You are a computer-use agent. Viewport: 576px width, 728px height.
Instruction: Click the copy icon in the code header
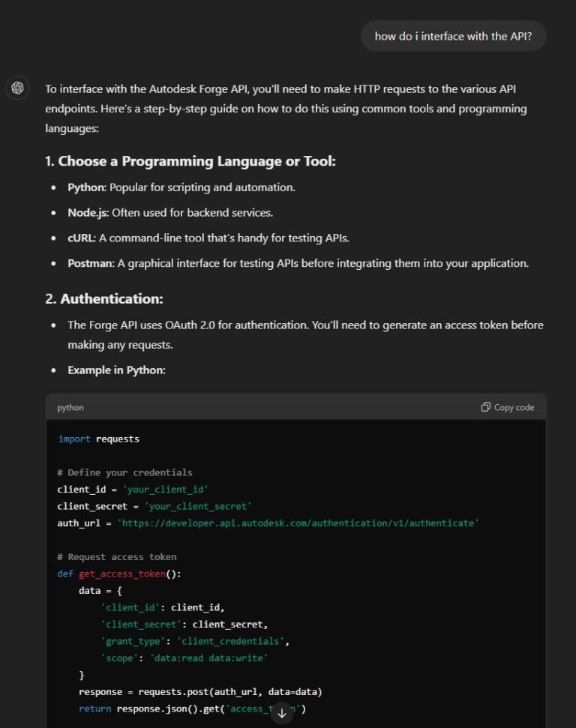[486, 407]
